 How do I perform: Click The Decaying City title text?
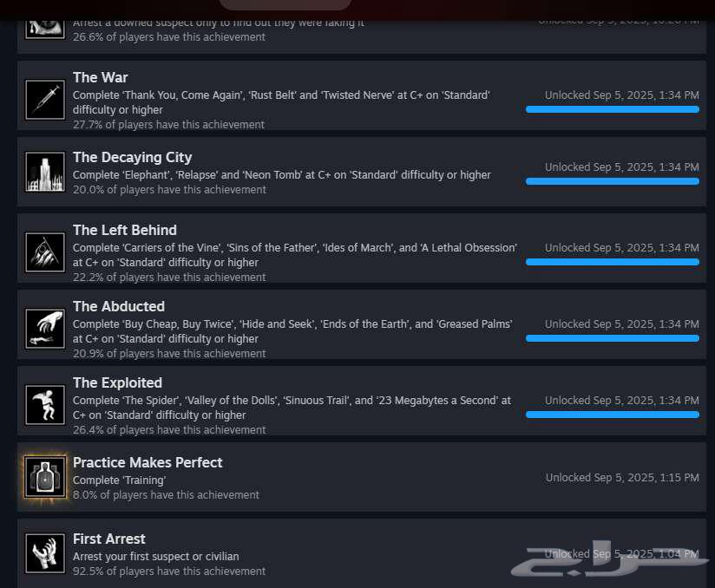132,157
